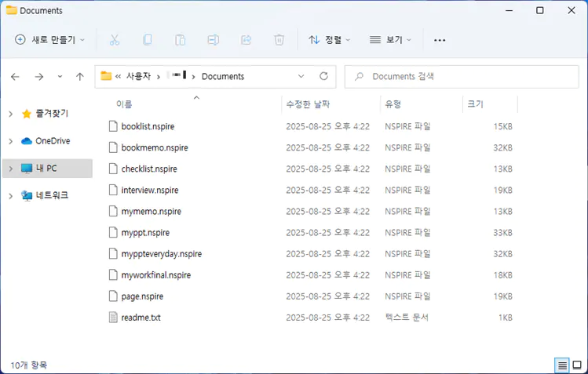Image resolution: width=588 pixels, height=374 pixels.
Task: Open the 정렬 sort menu
Action: 329,39
